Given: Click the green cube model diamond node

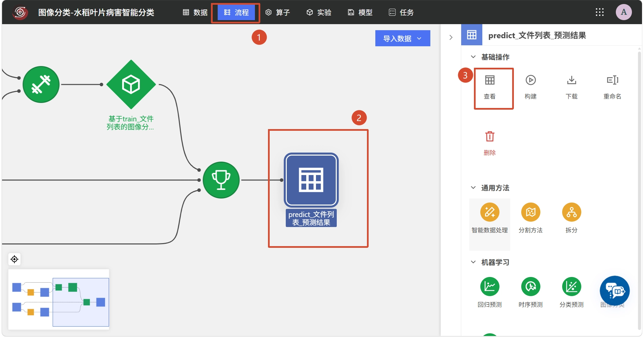Looking at the screenshot, I should point(131,84).
